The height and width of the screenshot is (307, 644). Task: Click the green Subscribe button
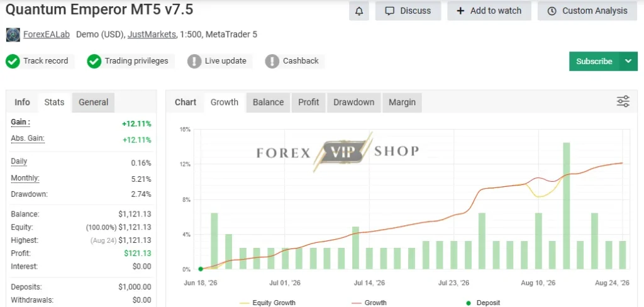click(x=594, y=61)
